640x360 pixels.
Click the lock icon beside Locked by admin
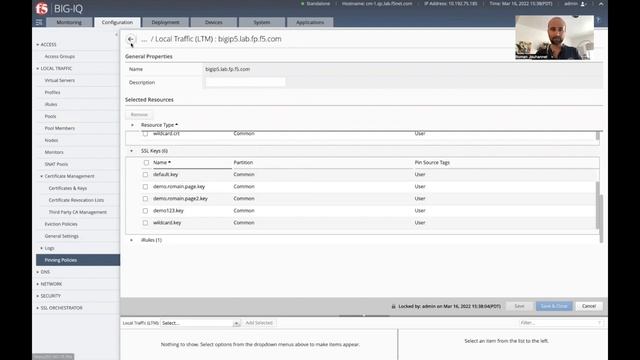393,306
